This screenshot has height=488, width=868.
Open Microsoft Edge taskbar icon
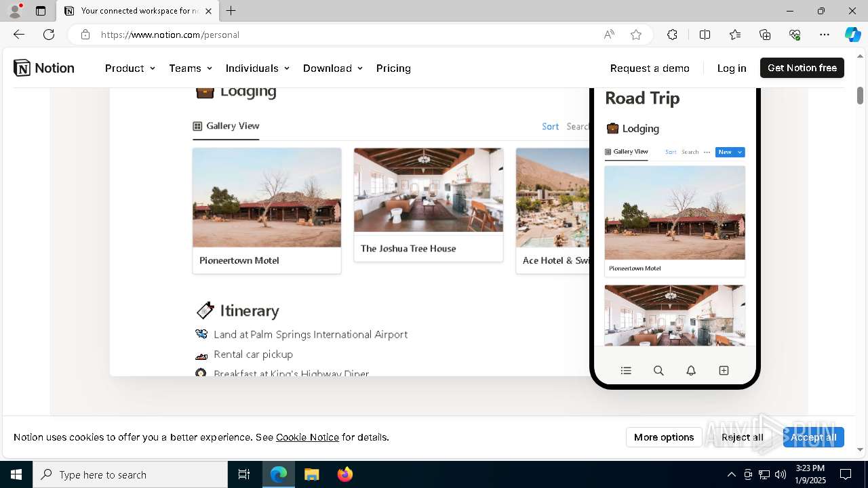[x=279, y=474]
